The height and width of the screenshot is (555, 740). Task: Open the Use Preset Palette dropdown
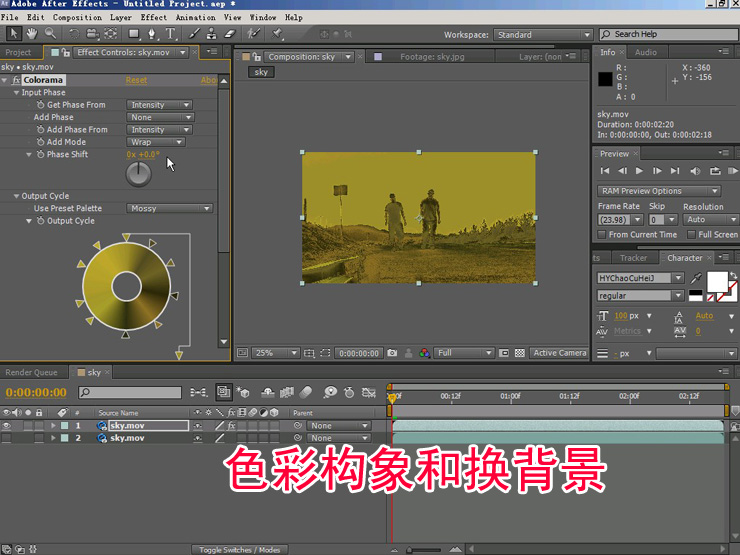pos(170,209)
